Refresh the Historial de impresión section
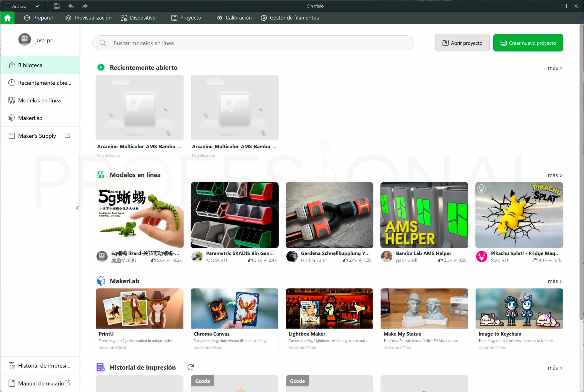The width and height of the screenshot is (584, 392). pos(191,367)
